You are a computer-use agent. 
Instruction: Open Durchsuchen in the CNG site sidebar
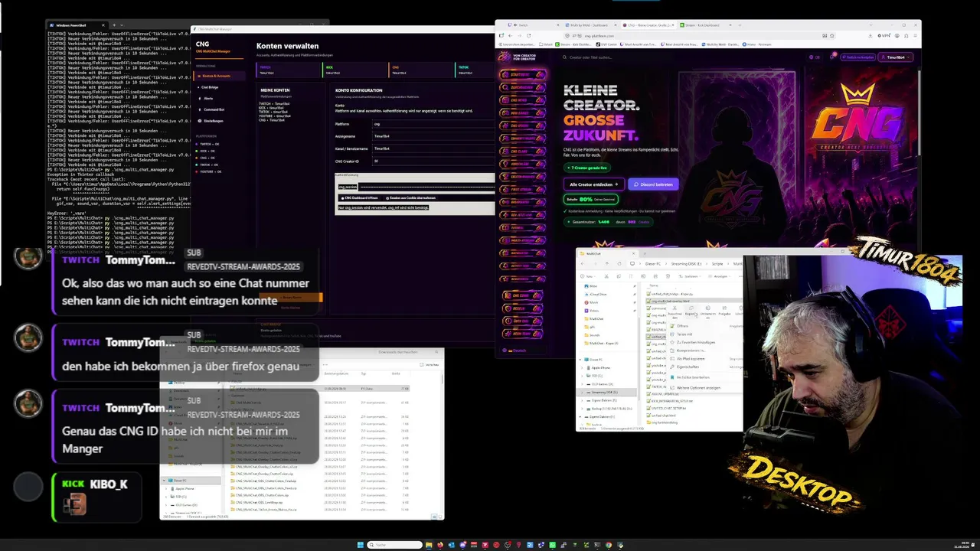pos(524,87)
